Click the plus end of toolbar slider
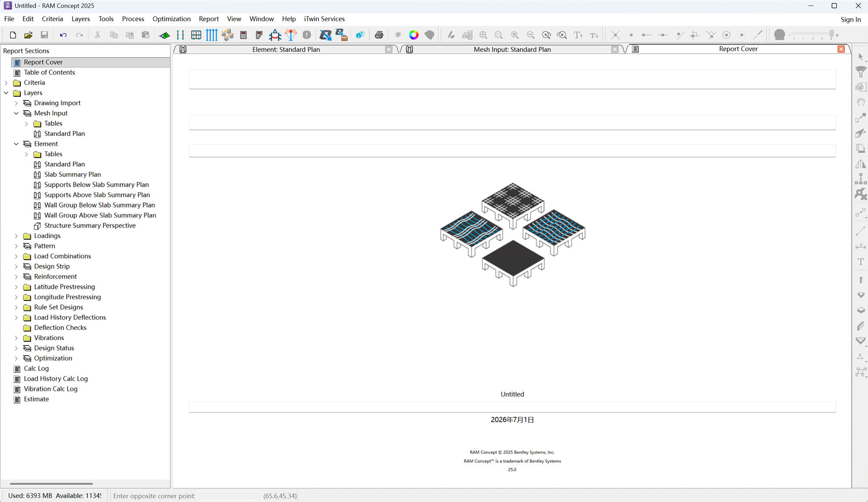Screen dimensions: 868x502 pyautogui.click(x=837, y=35)
